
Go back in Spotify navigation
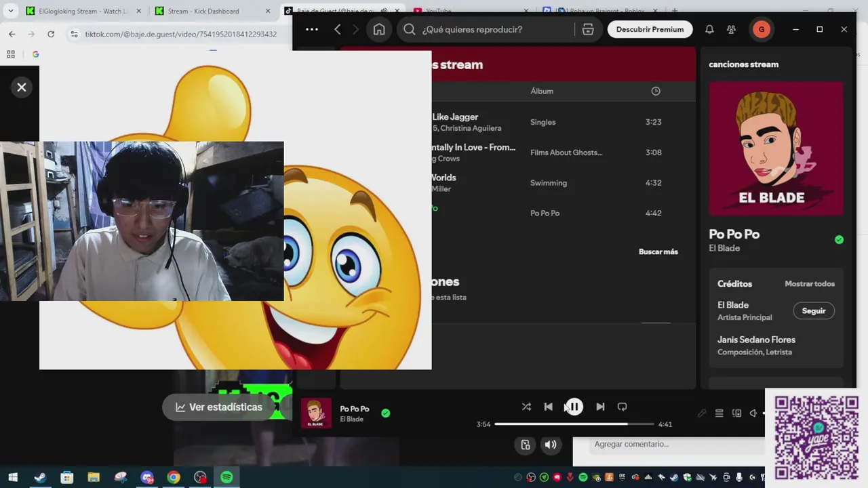coord(338,29)
